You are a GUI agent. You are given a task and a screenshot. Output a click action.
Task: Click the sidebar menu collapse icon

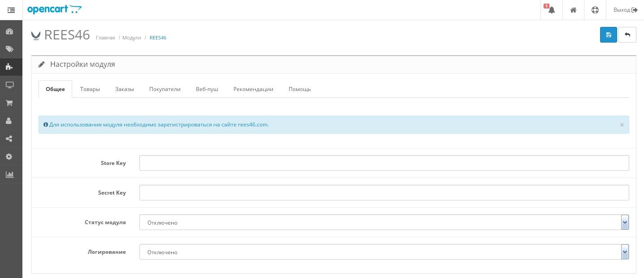[x=11, y=10]
